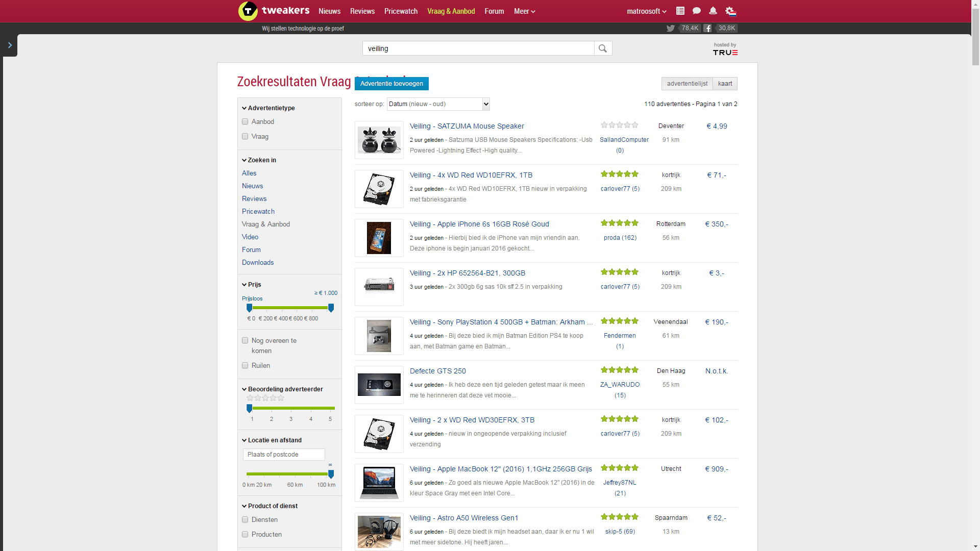Expand the left side panel arrow

10,45
